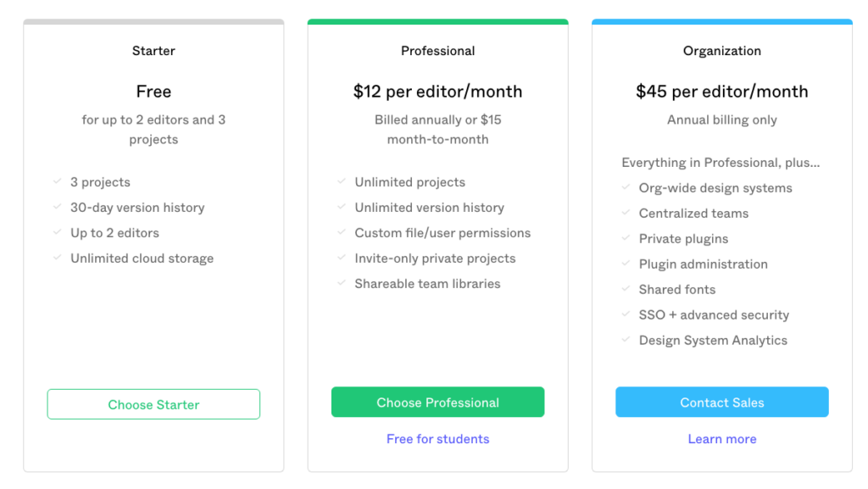The height and width of the screenshot is (489, 868).
Task: Select the Professional plan heading
Action: click(437, 51)
